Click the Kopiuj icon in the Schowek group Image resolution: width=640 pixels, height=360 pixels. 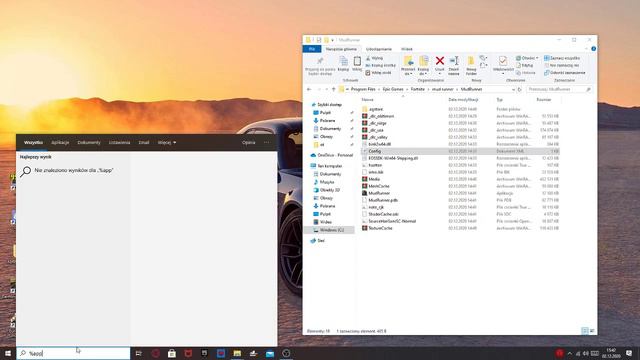tap(344, 62)
